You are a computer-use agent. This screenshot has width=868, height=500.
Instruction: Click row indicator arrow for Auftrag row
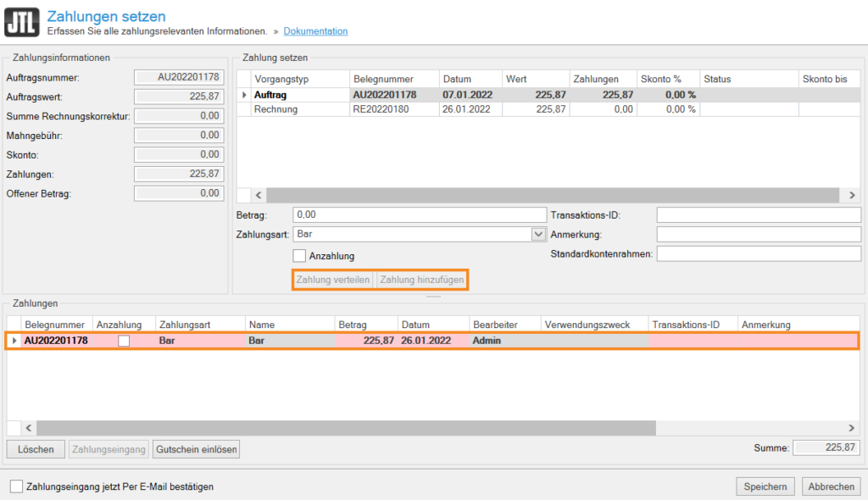[245, 95]
